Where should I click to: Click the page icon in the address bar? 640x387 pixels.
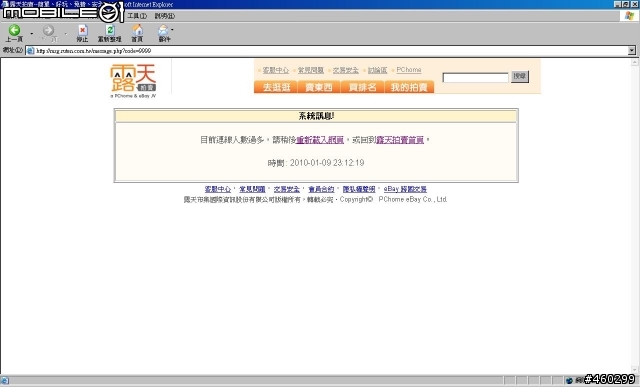click(x=30, y=51)
